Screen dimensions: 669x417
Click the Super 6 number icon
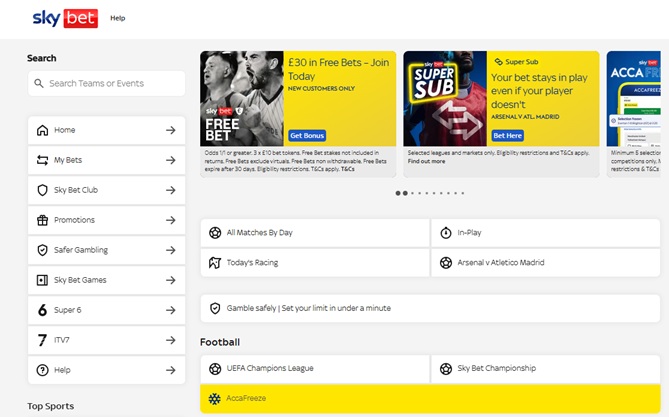[42, 310]
